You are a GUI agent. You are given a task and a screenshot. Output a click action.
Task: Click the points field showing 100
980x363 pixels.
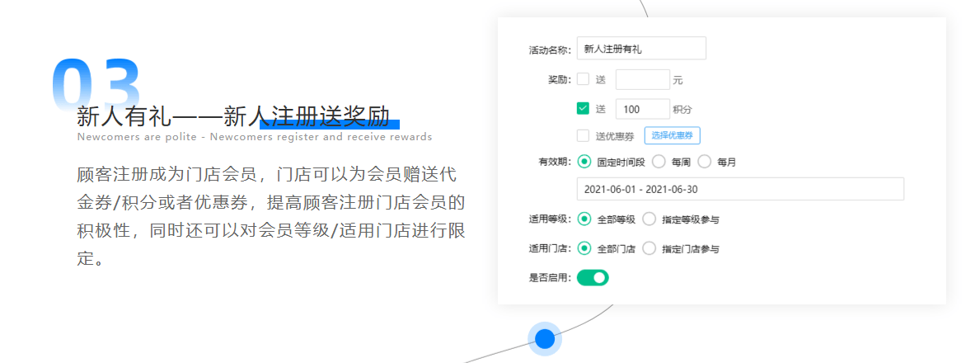click(642, 109)
